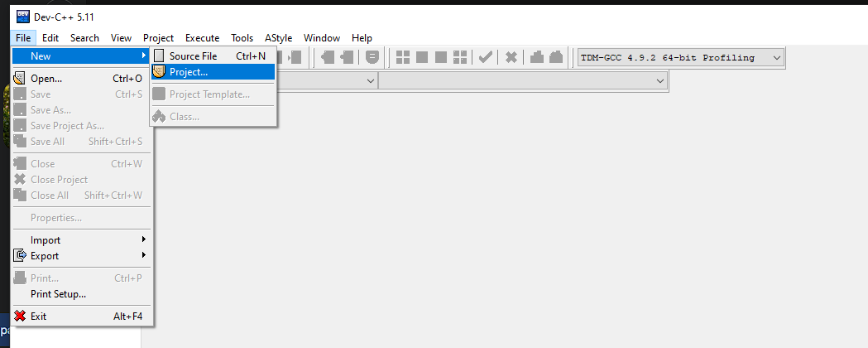The width and height of the screenshot is (868, 348).
Task: Open the Help menu
Action: (x=362, y=38)
